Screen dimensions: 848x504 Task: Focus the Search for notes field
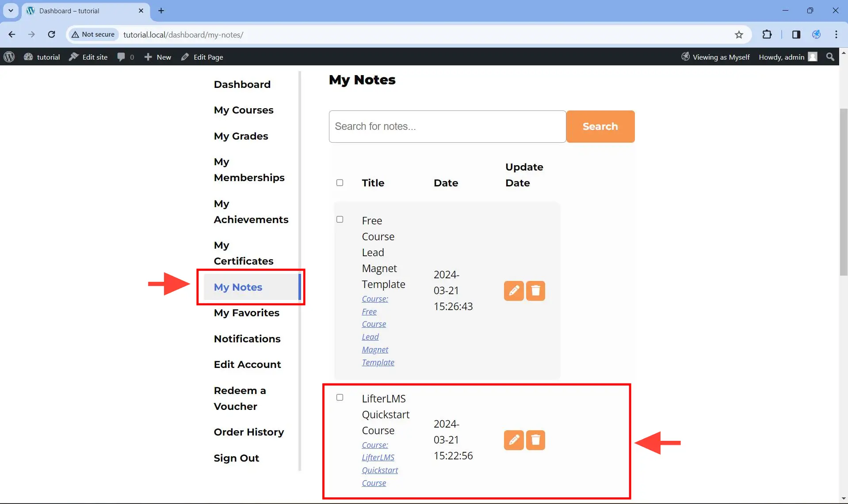tap(447, 126)
